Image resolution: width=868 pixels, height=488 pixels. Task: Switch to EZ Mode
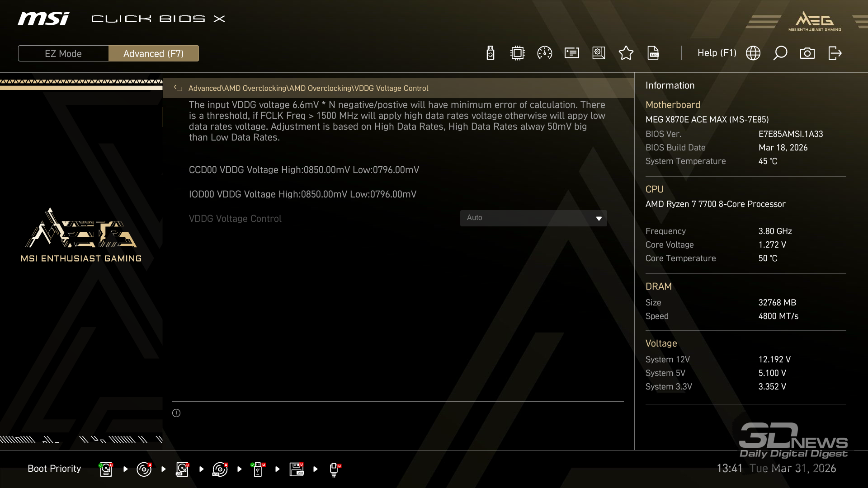63,53
